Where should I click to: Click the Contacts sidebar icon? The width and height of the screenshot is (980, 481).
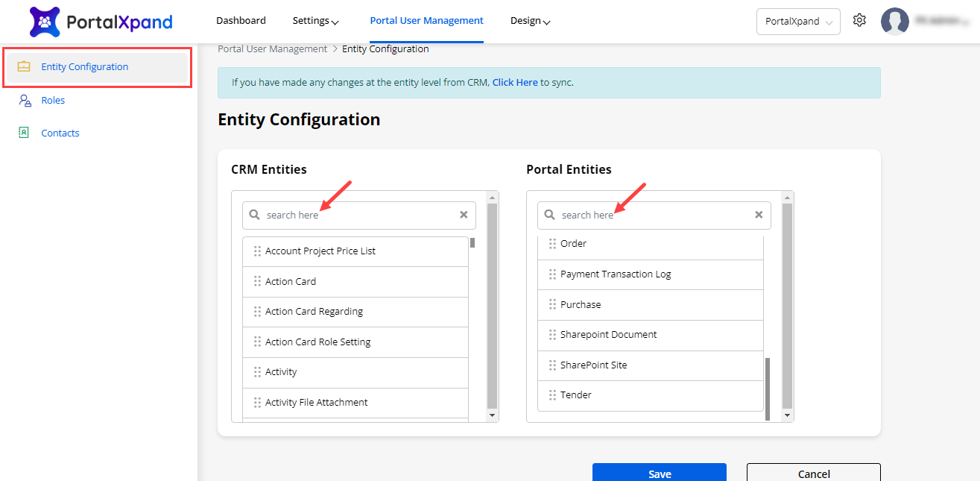click(24, 133)
